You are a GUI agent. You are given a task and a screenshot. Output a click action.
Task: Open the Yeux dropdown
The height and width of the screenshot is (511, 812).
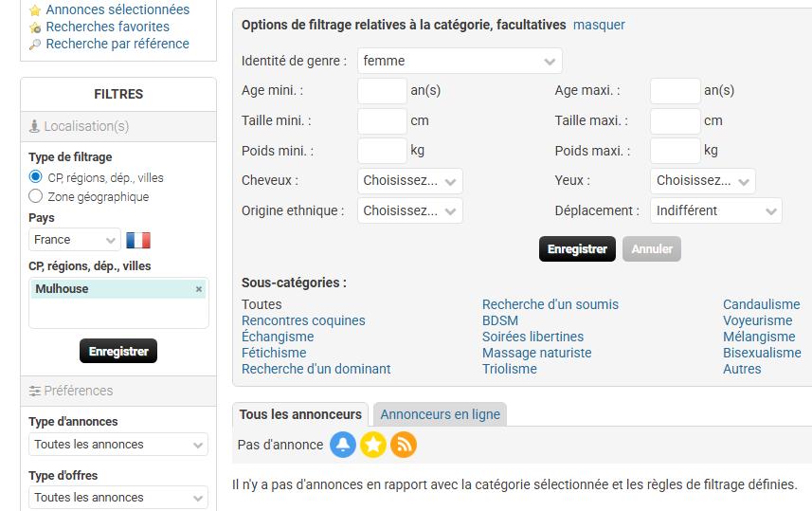[703, 181]
